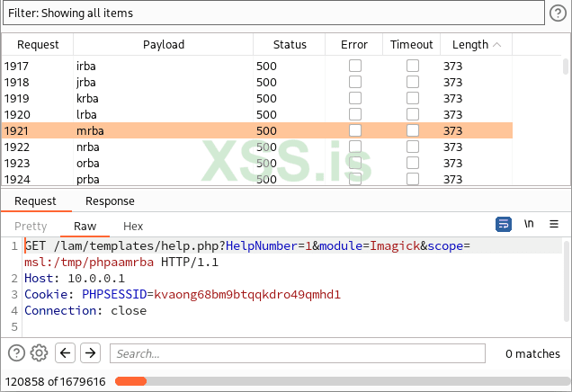Click the PHPSESSID cookie value
This screenshot has height=392, width=572.
(247, 294)
